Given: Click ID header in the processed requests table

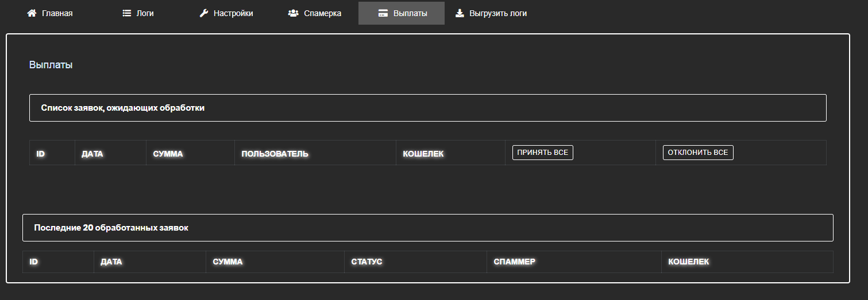Looking at the screenshot, I should coord(33,262).
